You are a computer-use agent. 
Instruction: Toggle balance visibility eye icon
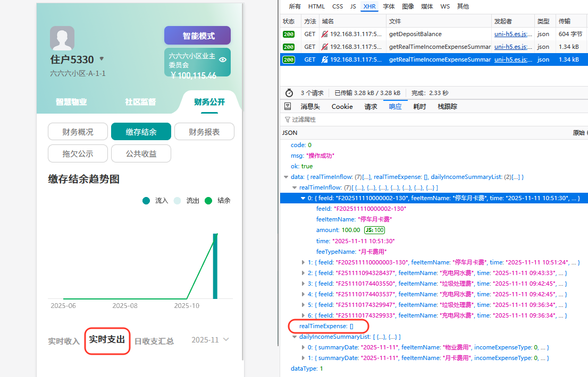223,59
